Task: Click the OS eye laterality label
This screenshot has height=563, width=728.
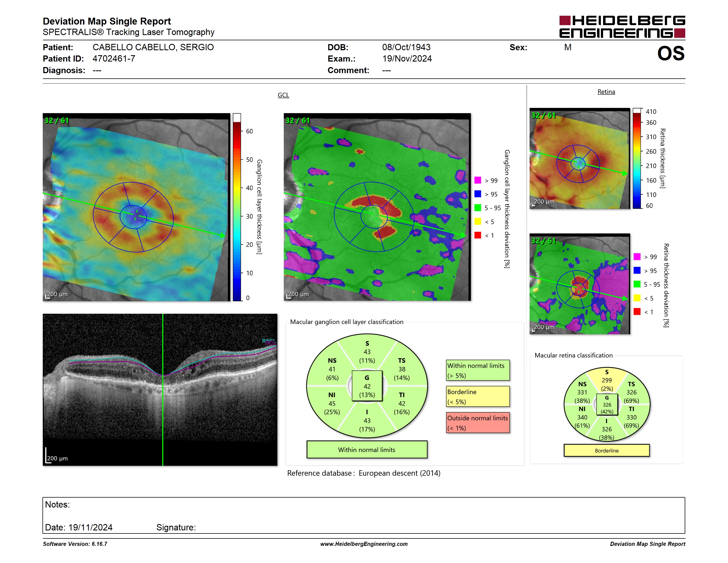Action: (671, 53)
